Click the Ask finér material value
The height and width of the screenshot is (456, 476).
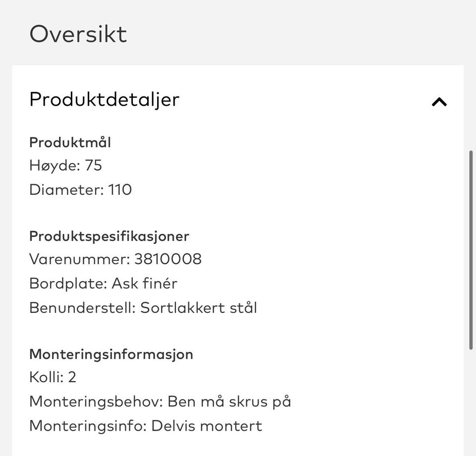(x=144, y=284)
